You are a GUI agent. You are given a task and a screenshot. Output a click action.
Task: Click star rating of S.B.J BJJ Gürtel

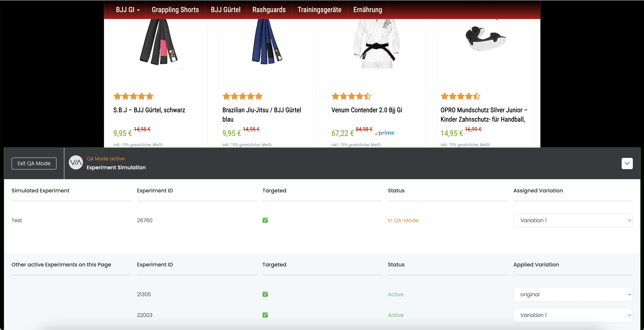(x=133, y=96)
